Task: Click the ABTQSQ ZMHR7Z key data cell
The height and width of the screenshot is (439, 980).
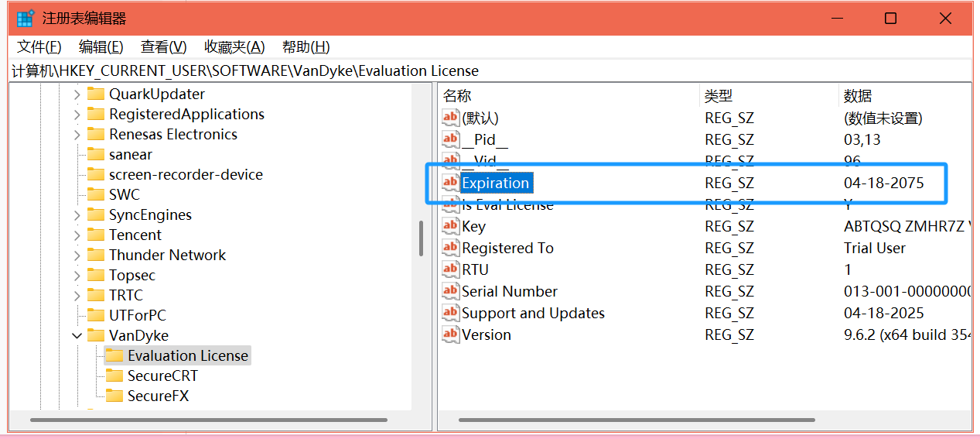Action: click(x=907, y=227)
